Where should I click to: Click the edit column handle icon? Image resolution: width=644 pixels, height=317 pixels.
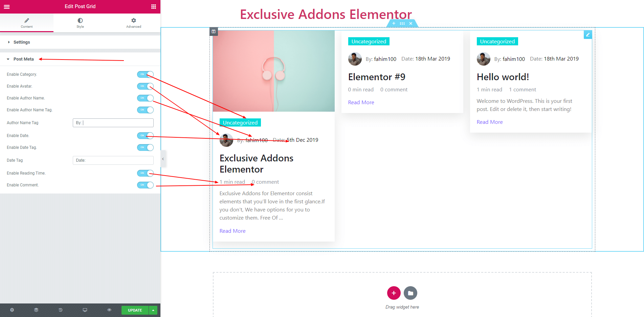(214, 31)
